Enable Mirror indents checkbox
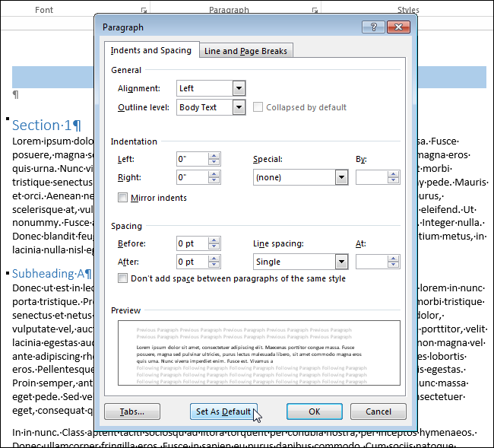Screen dimensions: 494x448 click(x=122, y=198)
